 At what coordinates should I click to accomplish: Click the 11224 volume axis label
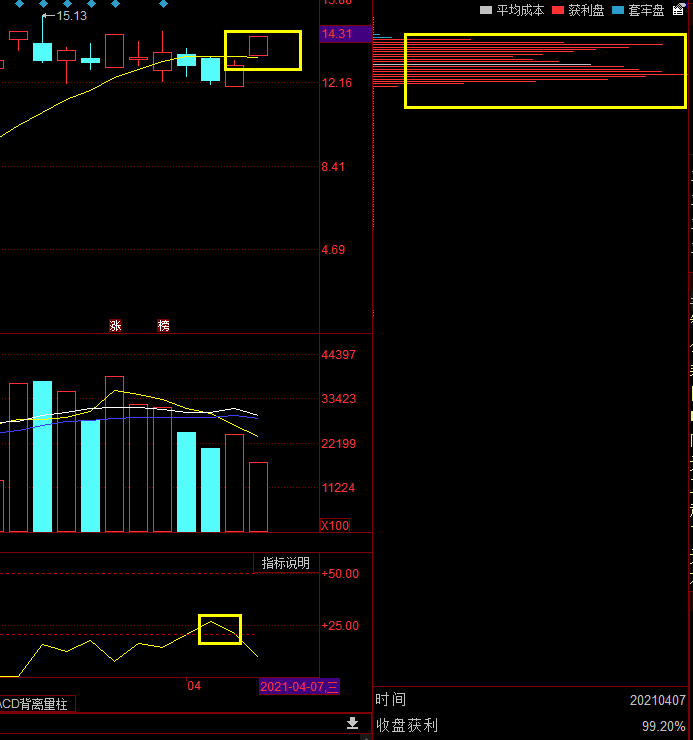tap(338, 488)
